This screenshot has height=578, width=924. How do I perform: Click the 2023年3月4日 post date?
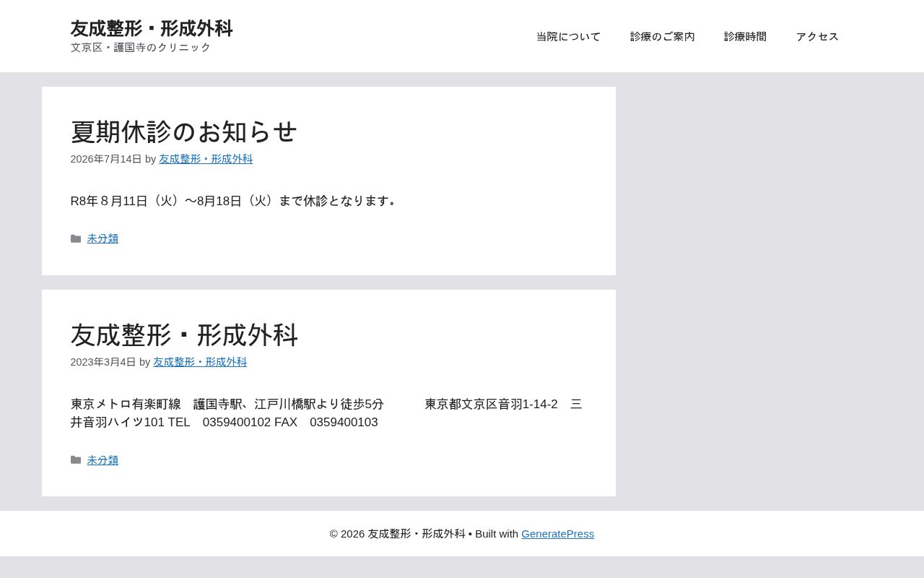[x=103, y=362]
